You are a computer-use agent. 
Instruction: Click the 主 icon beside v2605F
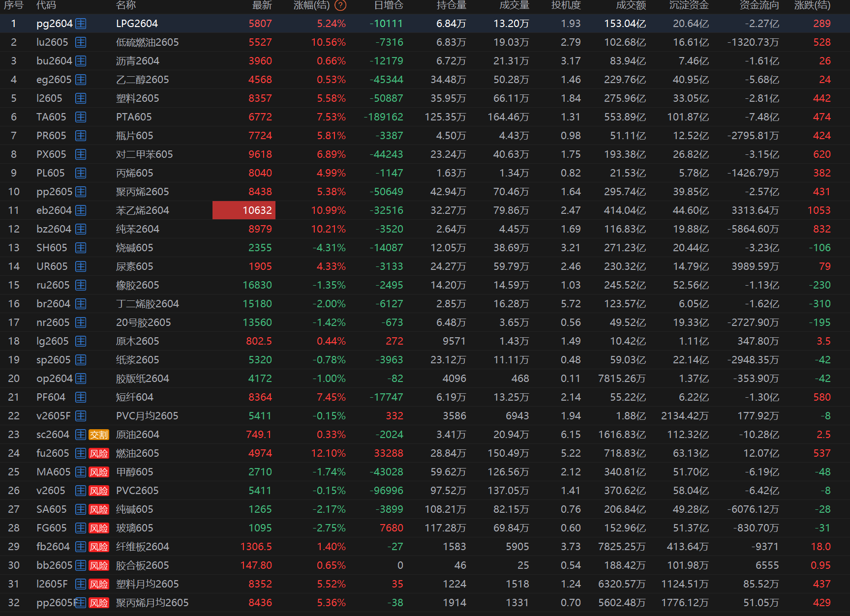[x=81, y=416]
